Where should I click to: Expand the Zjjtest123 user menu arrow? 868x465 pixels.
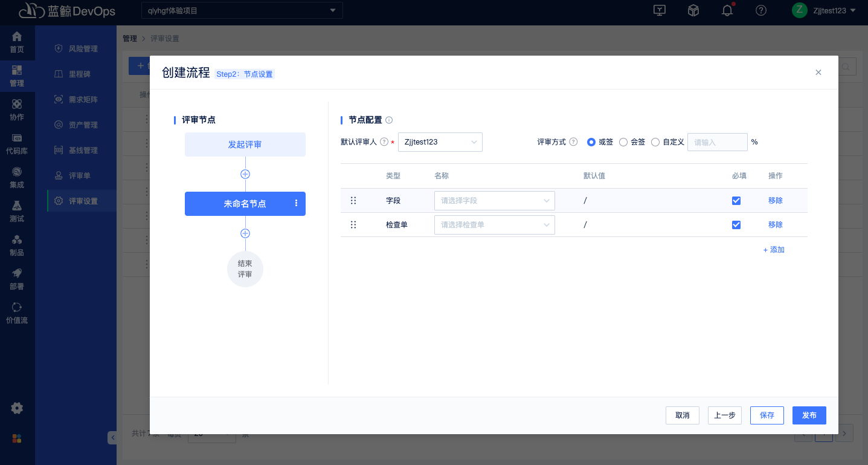[x=852, y=11]
